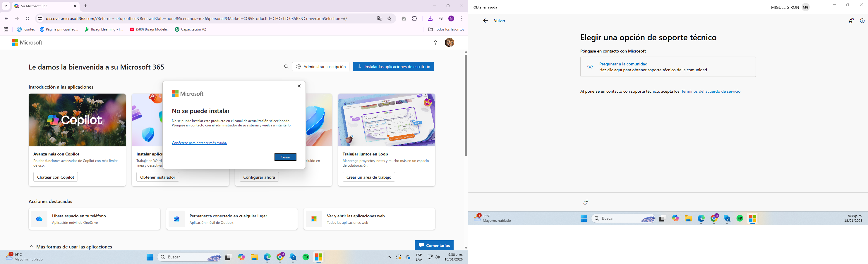Click Cerrar in the error dialog
The image size is (868, 264).
point(285,157)
